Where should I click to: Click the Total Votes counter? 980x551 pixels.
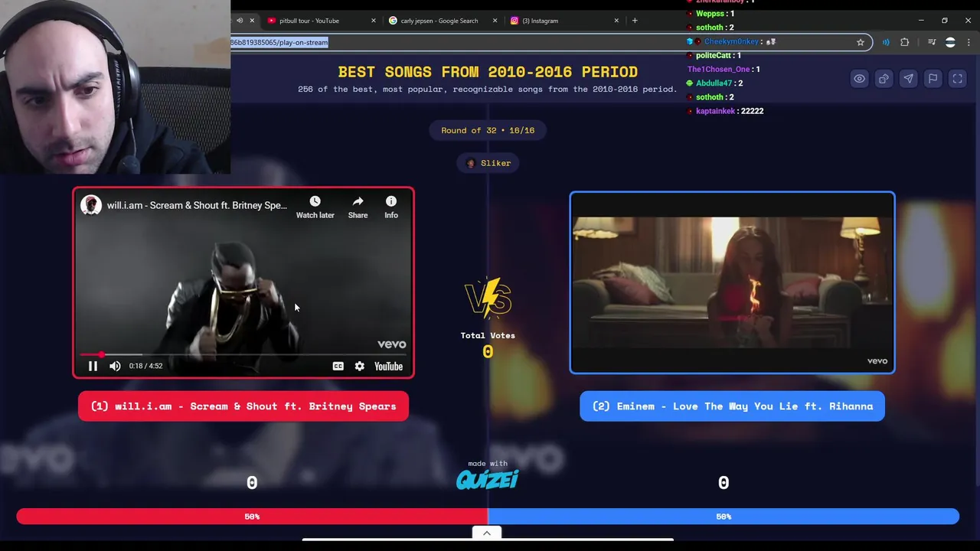(488, 344)
